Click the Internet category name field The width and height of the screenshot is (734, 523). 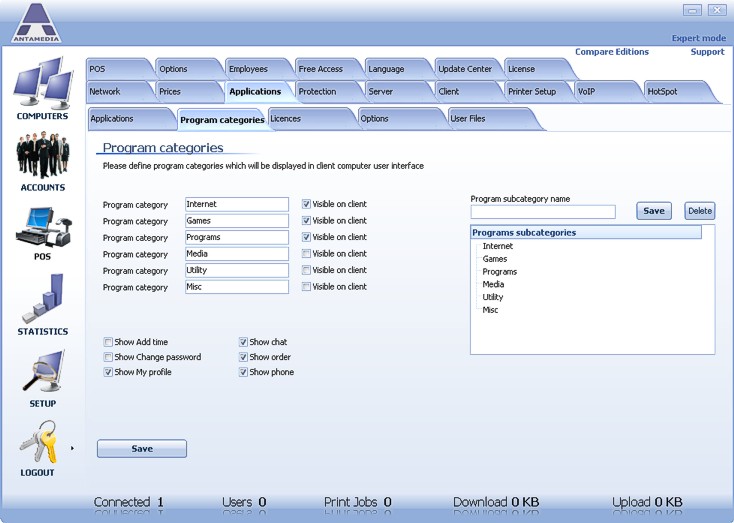237,205
